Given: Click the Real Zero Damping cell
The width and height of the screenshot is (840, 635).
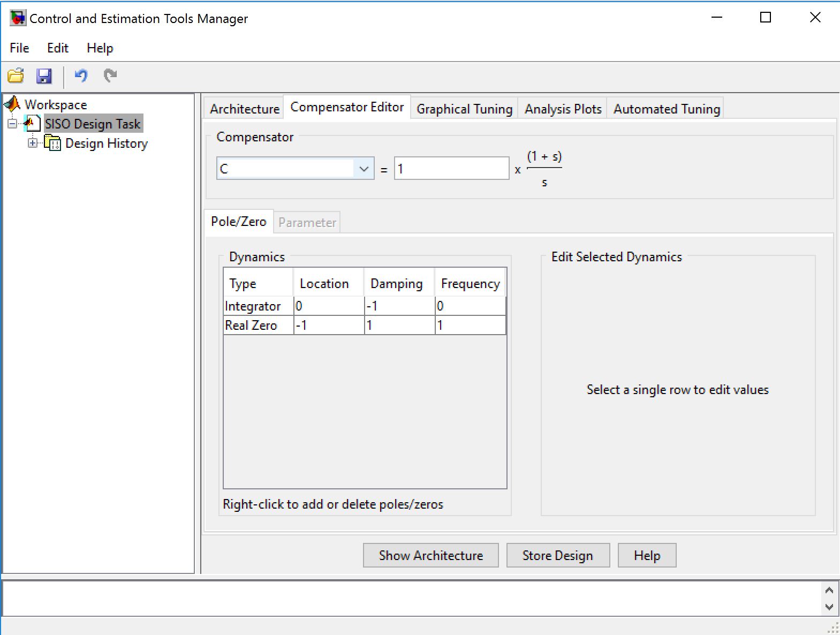Looking at the screenshot, I should (x=400, y=325).
